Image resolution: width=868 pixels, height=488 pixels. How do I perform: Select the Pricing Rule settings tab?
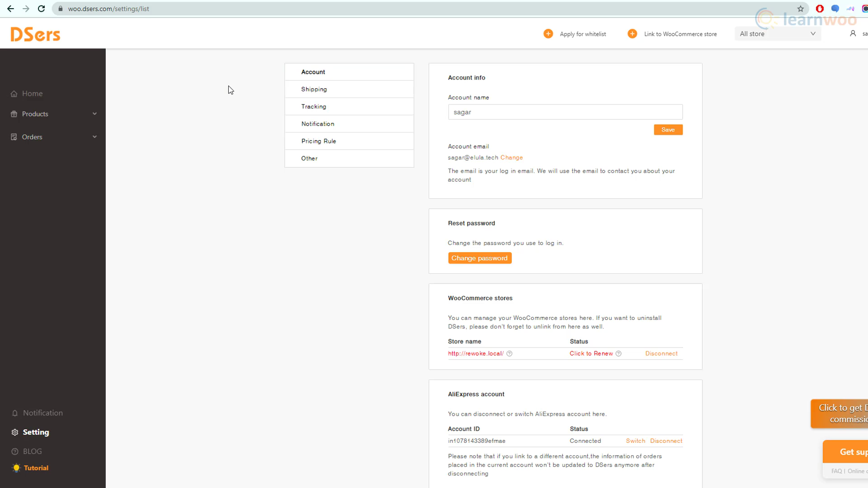pyautogui.click(x=349, y=141)
